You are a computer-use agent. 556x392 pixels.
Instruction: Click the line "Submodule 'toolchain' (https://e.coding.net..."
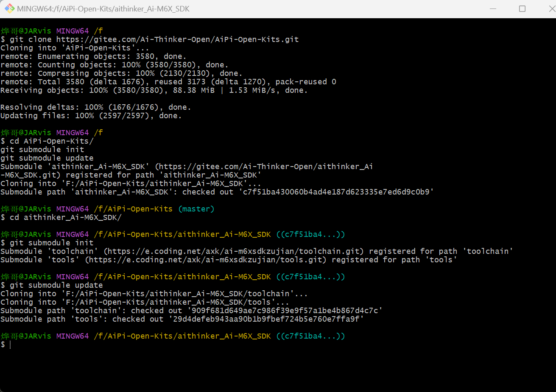tap(257, 251)
